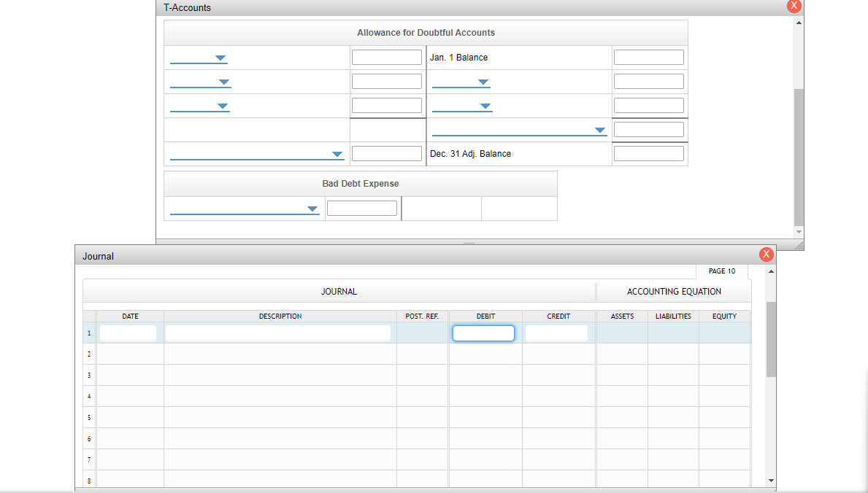Click the first debit amount field in Allowance account

387,58
